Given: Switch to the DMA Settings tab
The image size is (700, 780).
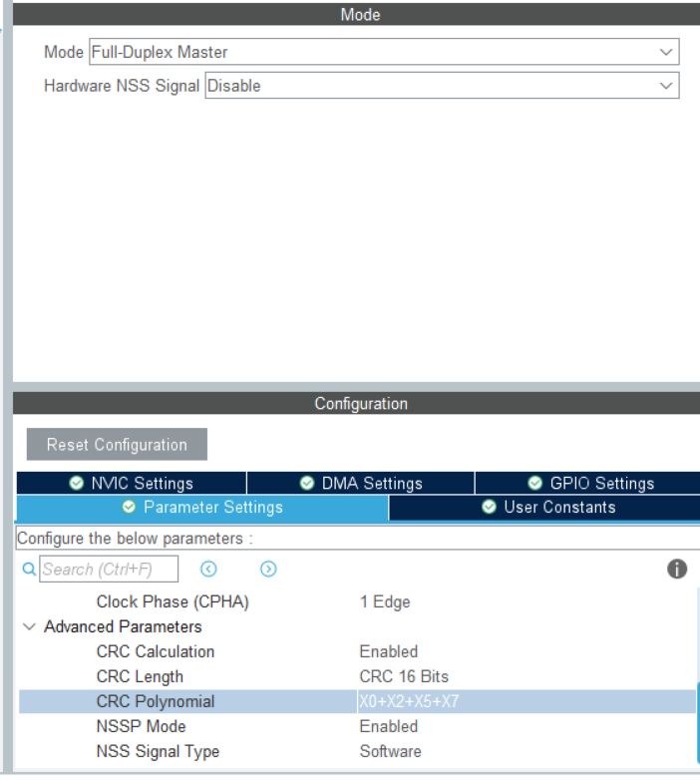Looking at the screenshot, I should point(361,483).
